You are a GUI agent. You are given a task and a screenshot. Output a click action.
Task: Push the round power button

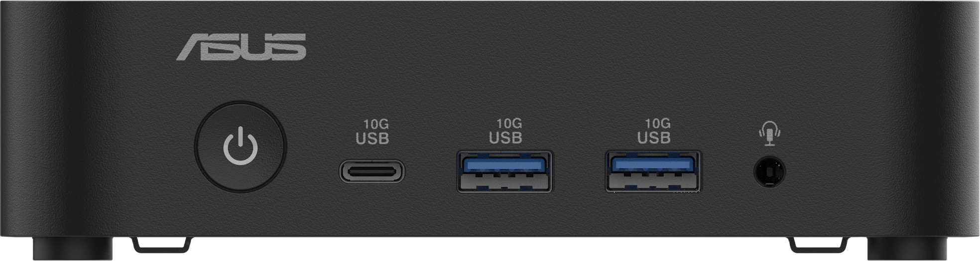[241, 147]
